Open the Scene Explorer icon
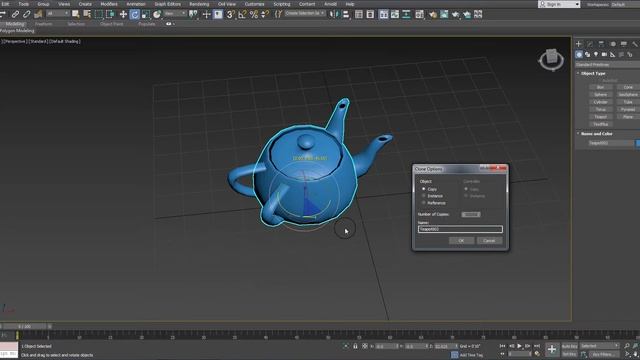The width and height of the screenshot is (640, 360). coord(359,14)
